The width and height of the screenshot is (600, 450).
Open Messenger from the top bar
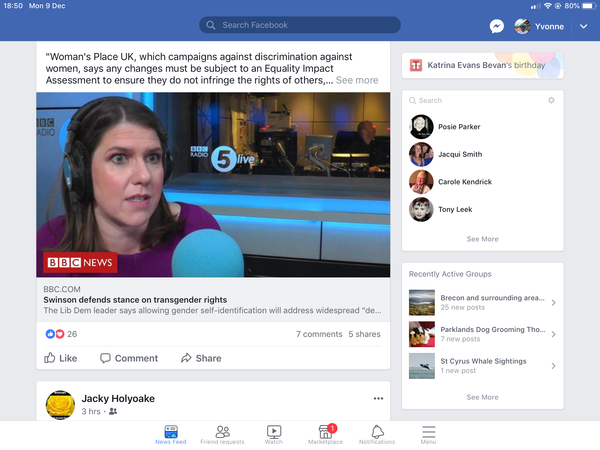click(497, 26)
